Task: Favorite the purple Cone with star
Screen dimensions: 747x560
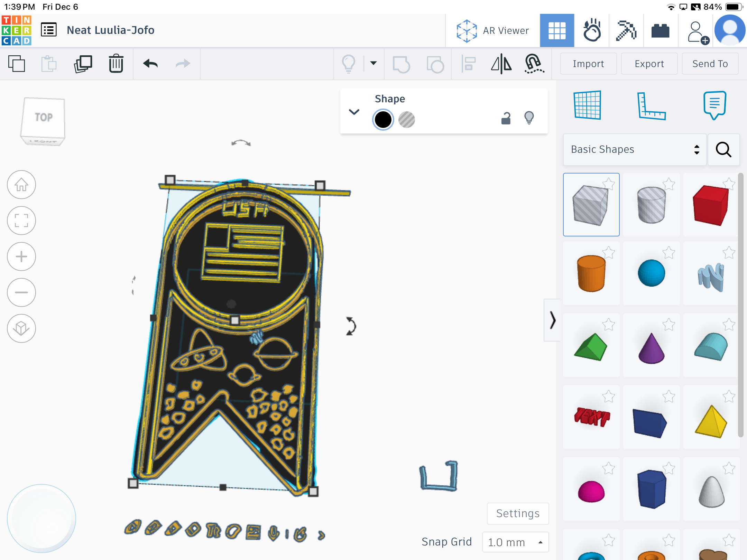Action: pyautogui.click(x=669, y=325)
